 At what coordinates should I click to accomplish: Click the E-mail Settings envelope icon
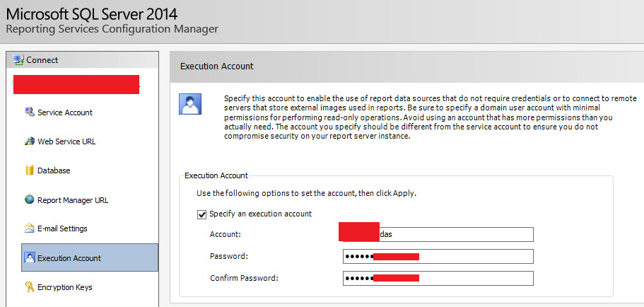pos(30,228)
